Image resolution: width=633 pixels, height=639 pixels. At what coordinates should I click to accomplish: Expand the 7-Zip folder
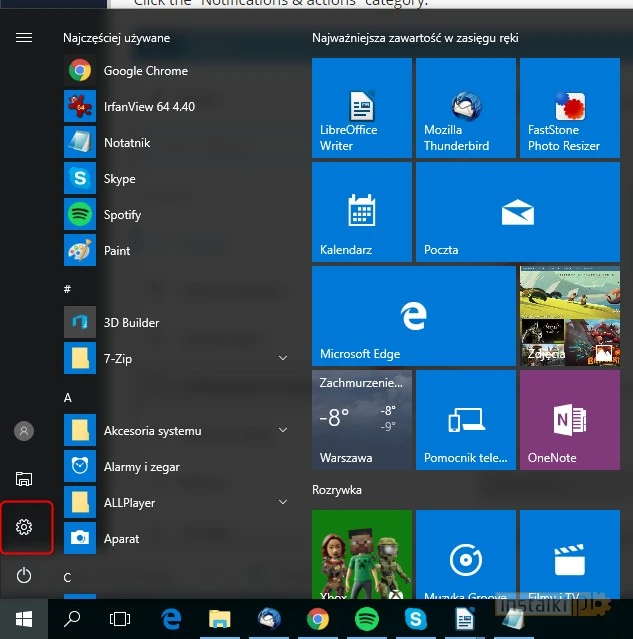click(x=283, y=358)
